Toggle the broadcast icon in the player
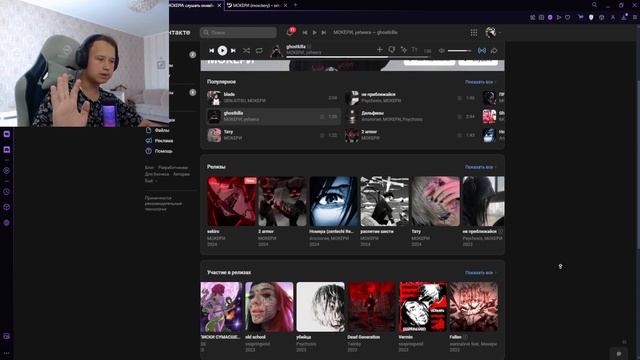This screenshot has height=360, width=640. tap(482, 51)
